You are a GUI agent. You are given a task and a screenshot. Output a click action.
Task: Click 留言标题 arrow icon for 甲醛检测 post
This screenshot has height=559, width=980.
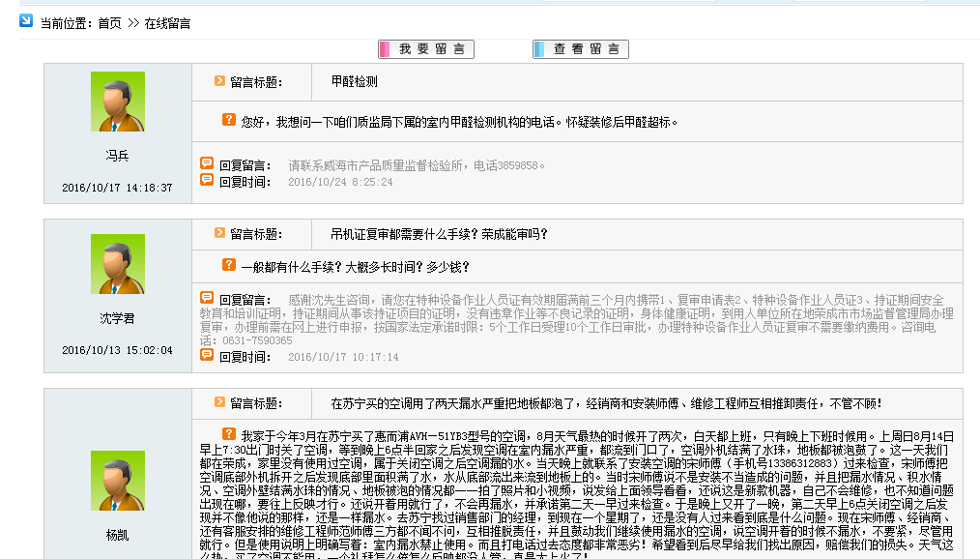(x=220, y=81)
